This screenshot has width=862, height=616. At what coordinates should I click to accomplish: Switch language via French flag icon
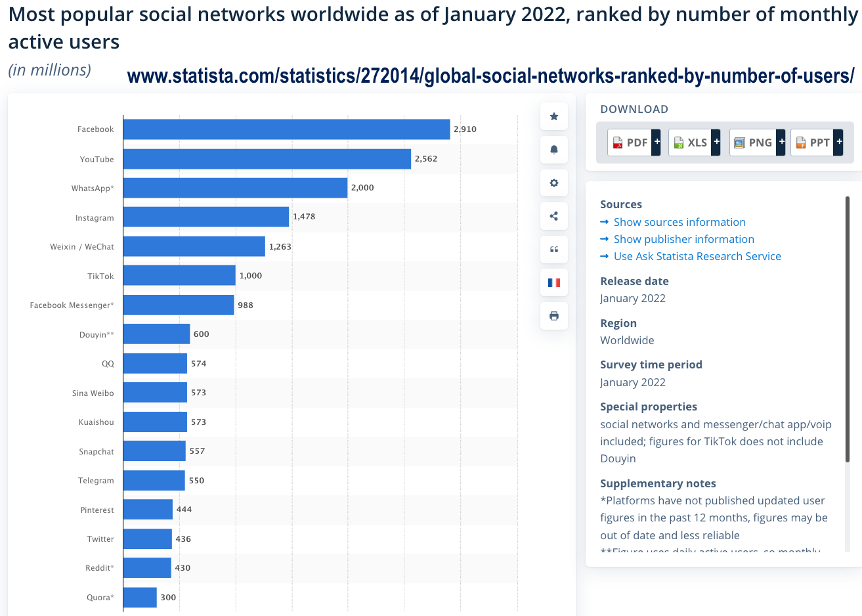click(554, 282)
